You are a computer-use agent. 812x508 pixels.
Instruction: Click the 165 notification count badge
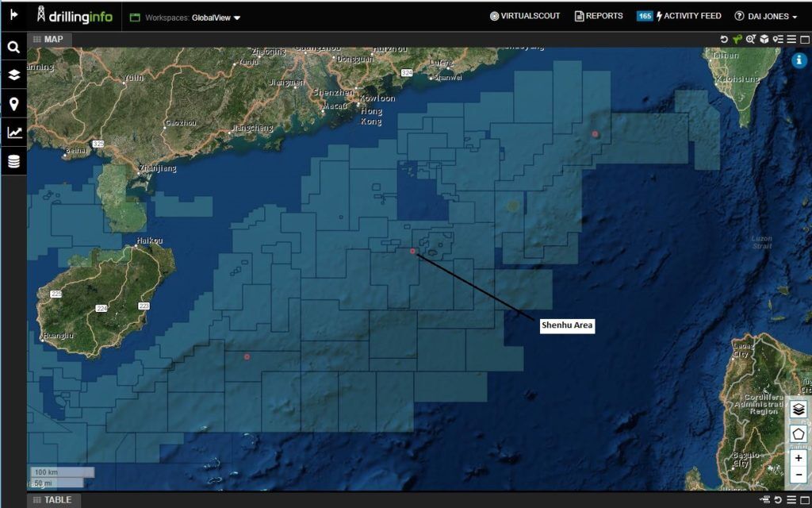tap(645, 16)
